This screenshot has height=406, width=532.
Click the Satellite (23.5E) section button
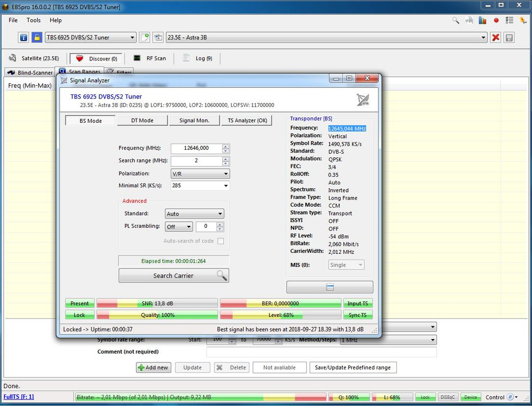34,58
